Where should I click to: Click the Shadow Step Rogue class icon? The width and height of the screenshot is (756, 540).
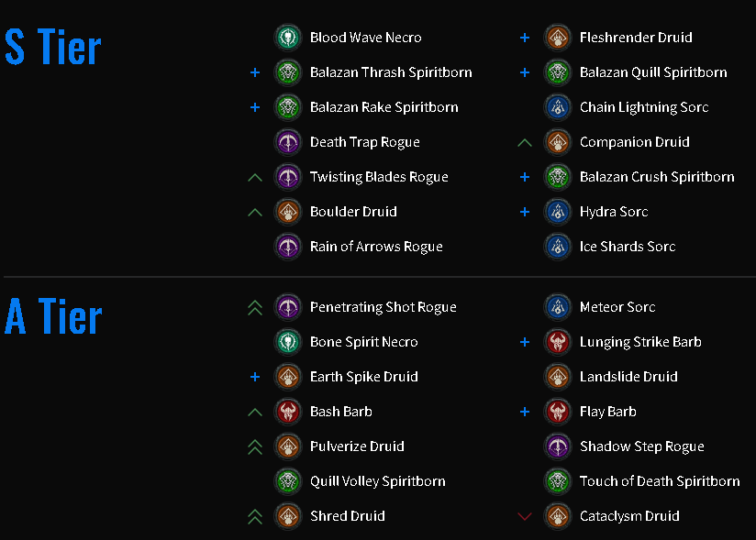[x=558, y=446]
